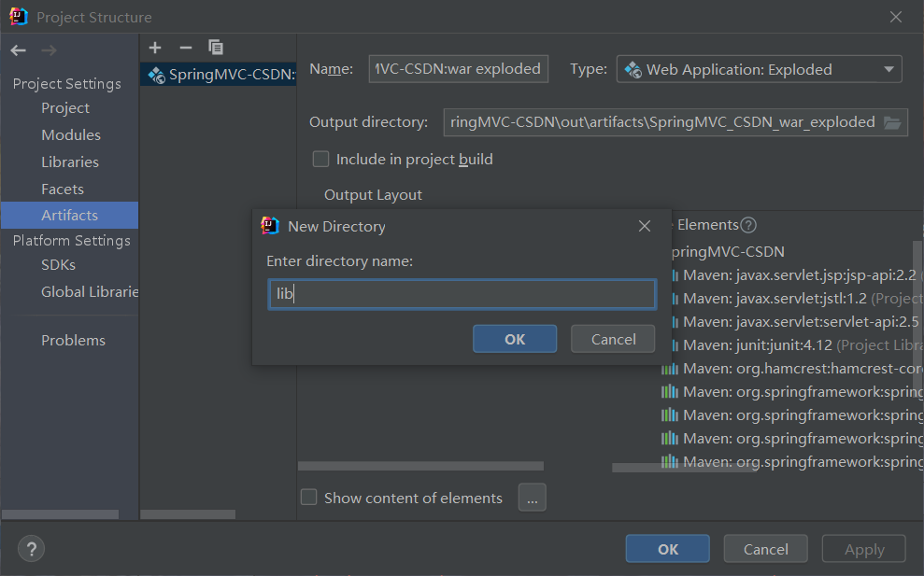Click the directory name input field
924x576 pixels.
tap(462, 294)
